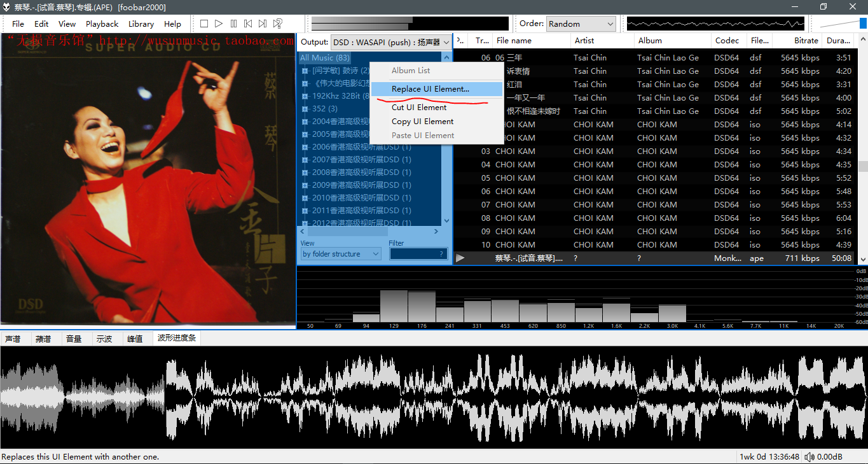
Task: Select Copy UI Element menu entry
Action: (422, 122)
